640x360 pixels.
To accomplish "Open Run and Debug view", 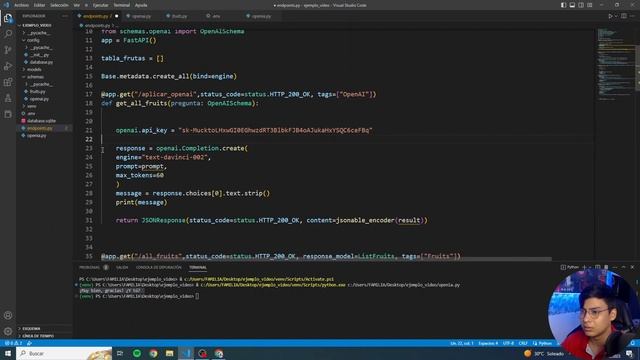I will (8, 66).
